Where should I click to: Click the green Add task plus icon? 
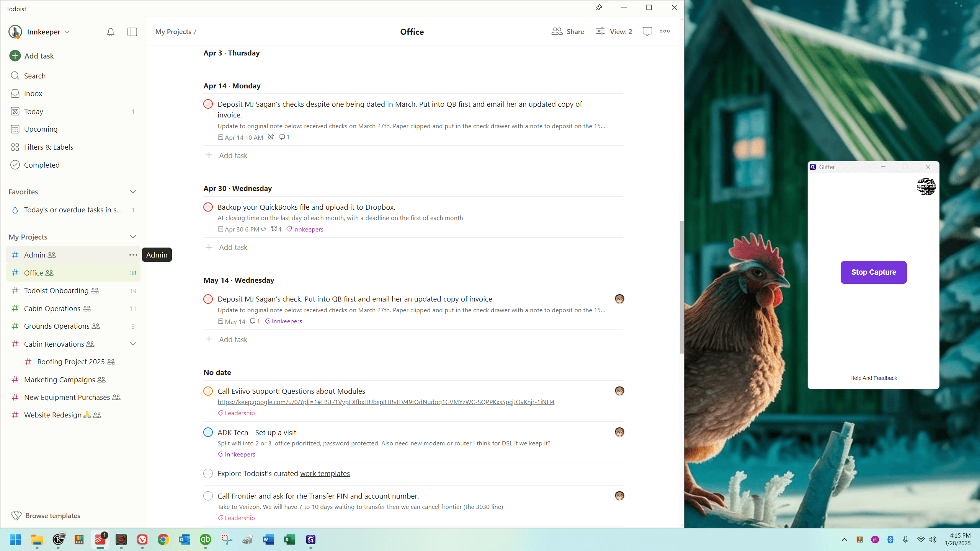(15, 56)
